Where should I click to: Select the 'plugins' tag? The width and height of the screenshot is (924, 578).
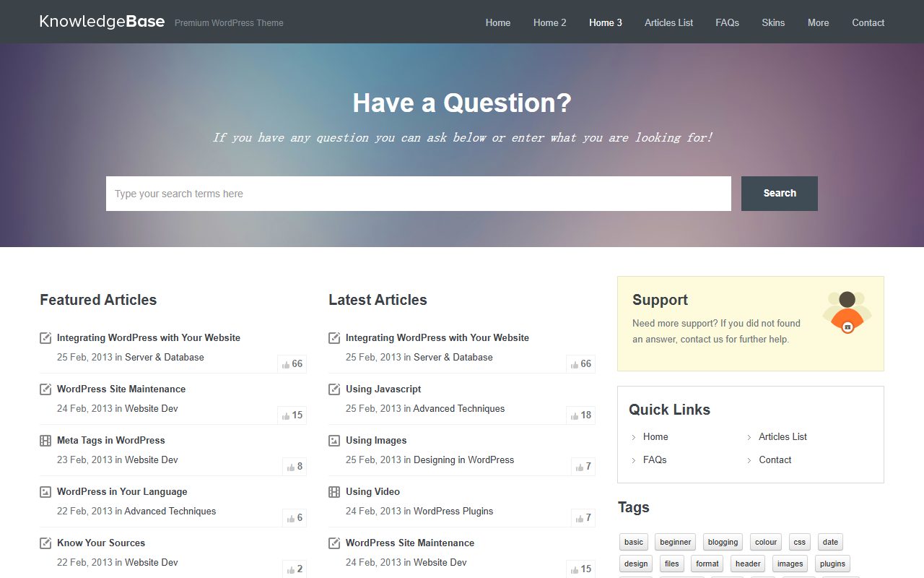point(832,564)
